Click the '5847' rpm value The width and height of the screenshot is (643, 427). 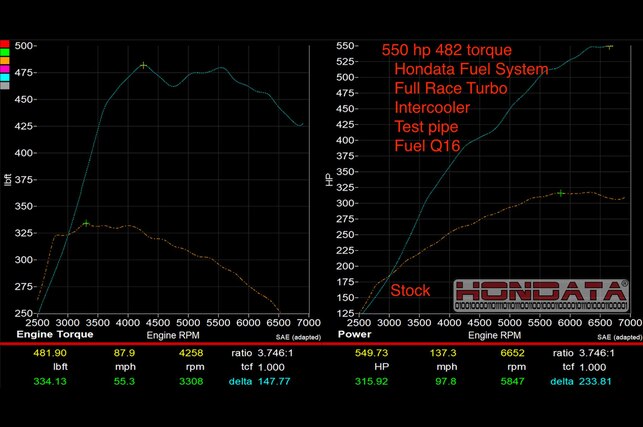[x=513, y=381]
